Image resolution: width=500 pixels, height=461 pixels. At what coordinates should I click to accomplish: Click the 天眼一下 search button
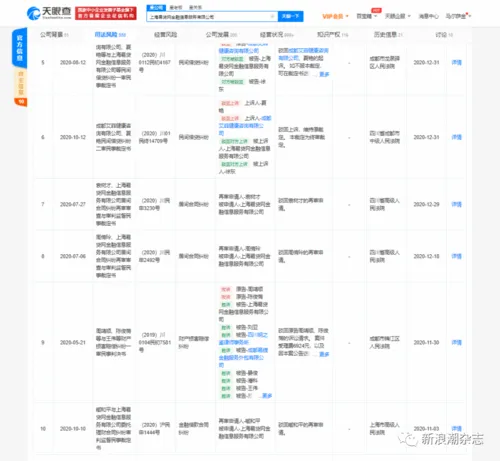point(290,16)
